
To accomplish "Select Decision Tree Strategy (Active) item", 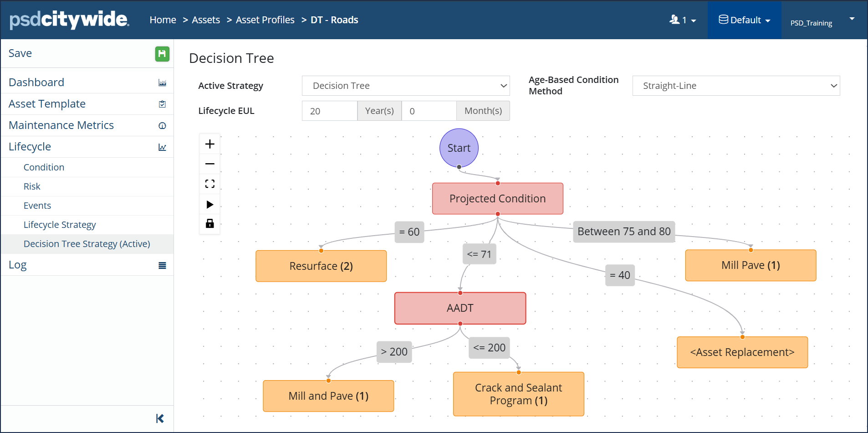I will point(87,244).
